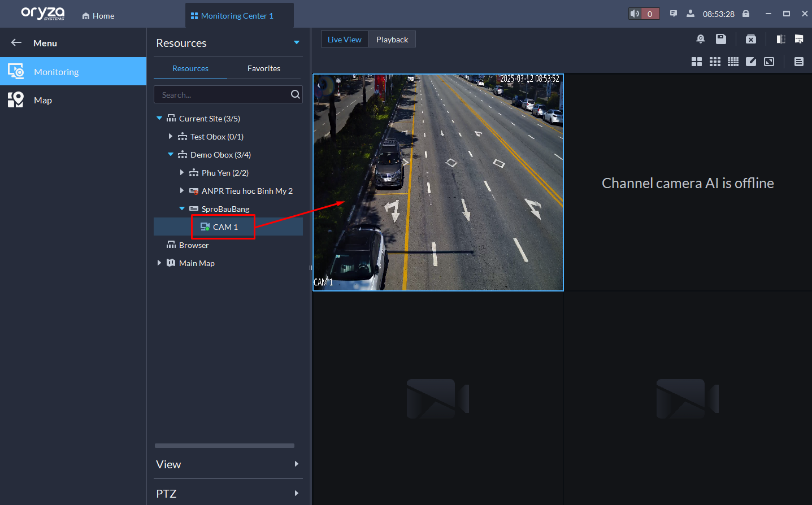Open the message notifications icon
This screenshot has width=812, height=505.
pyautogui.click(x=674, y=14)
